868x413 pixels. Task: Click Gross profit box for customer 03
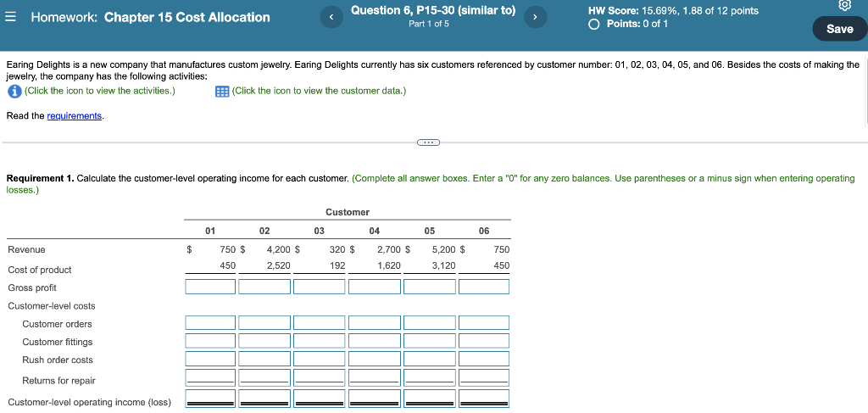(320, 287)
